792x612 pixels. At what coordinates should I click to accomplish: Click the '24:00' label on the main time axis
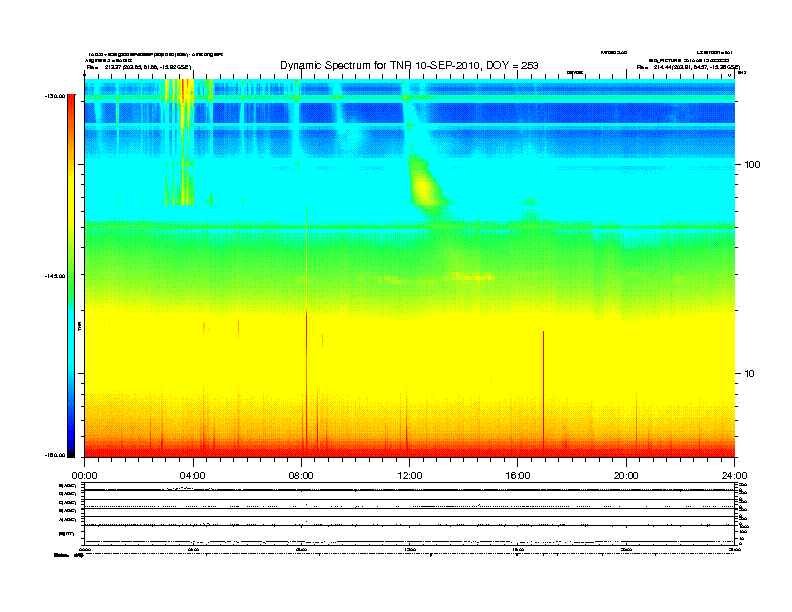point(734,476)
